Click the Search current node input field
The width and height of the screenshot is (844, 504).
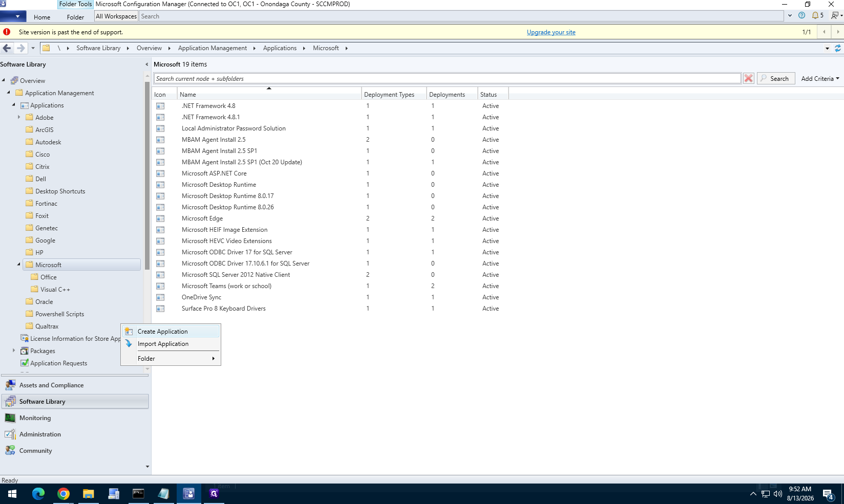coord(447,78)
